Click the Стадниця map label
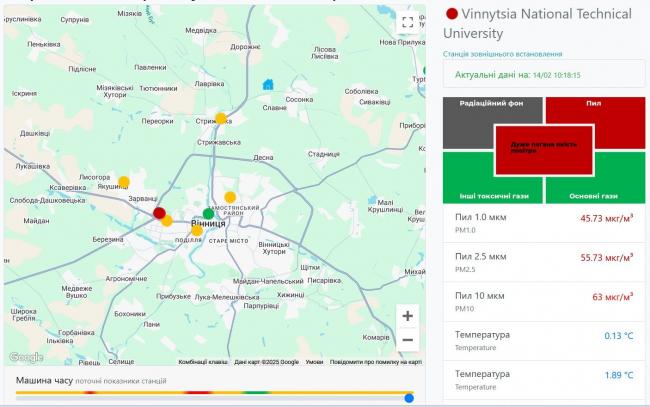Image resolution: width=650 pixels, height=407 pixels. pyautogui.click(x=324, y=154)
